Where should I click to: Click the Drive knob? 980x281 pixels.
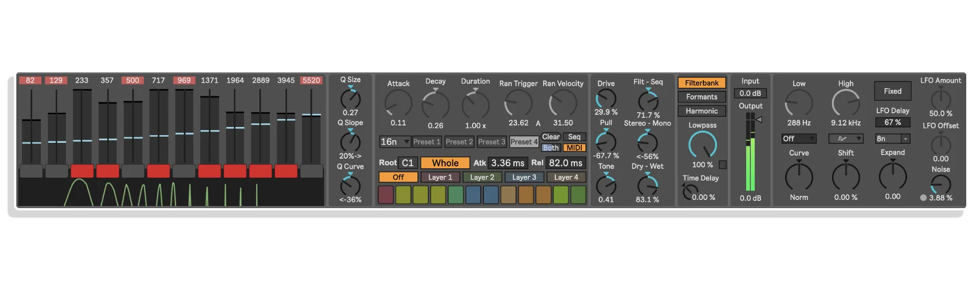(606, 98)
